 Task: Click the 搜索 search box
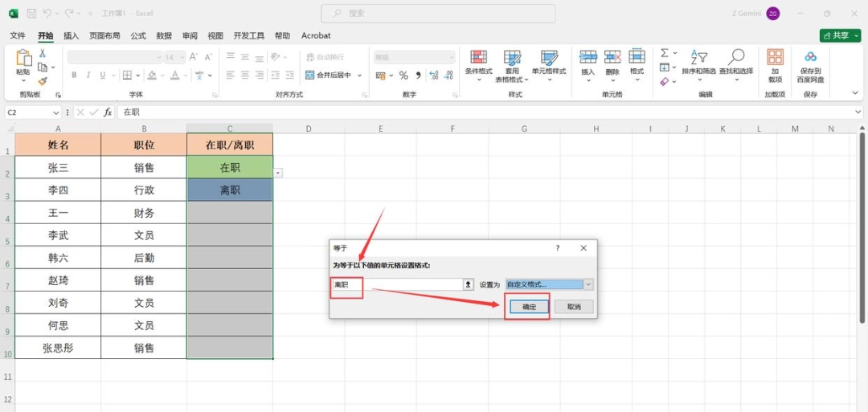[x=439, y=14]
